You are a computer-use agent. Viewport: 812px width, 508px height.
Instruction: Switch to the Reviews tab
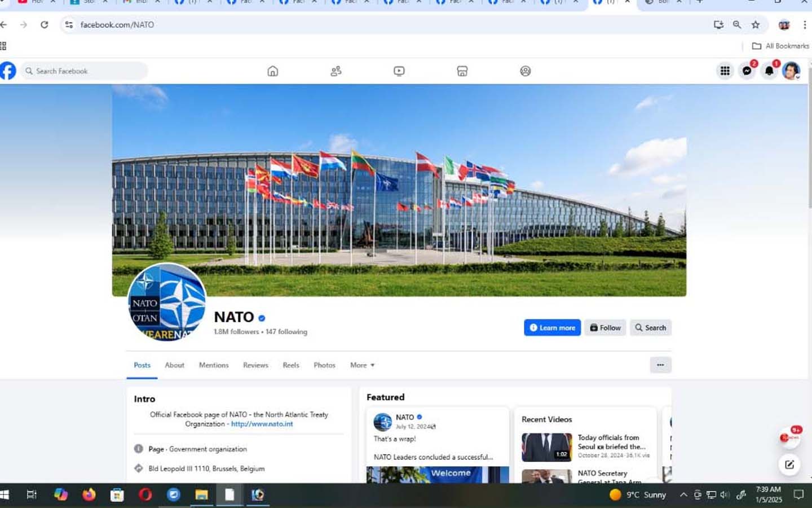coord(255,365)
